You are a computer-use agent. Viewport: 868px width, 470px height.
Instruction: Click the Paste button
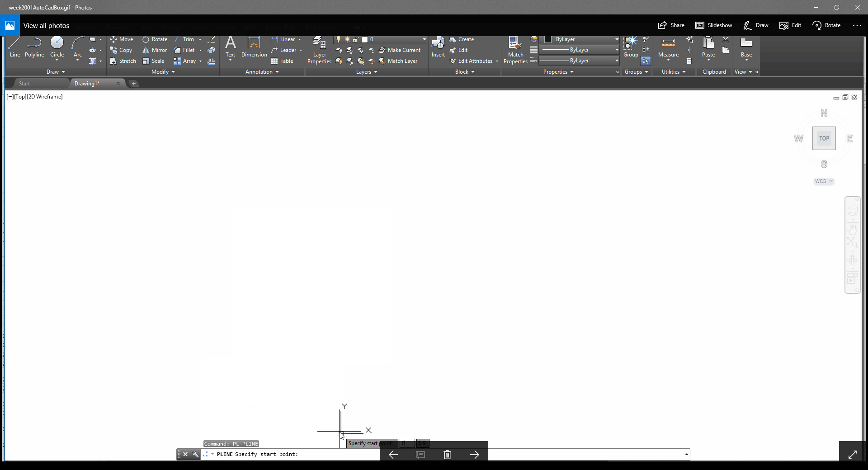pos(708,47)
